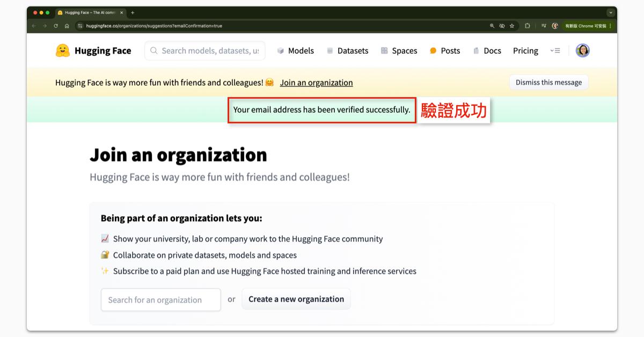
Task: Click the search magnifier icon in the site search
Action: pyautogui.click(x=154, y=50)
